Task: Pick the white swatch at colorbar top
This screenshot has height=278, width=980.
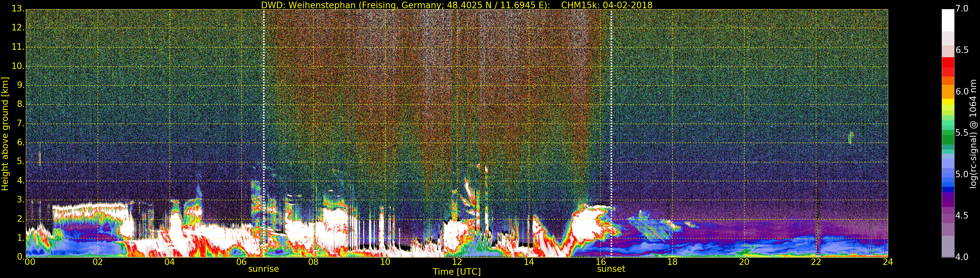Action: 948,20
